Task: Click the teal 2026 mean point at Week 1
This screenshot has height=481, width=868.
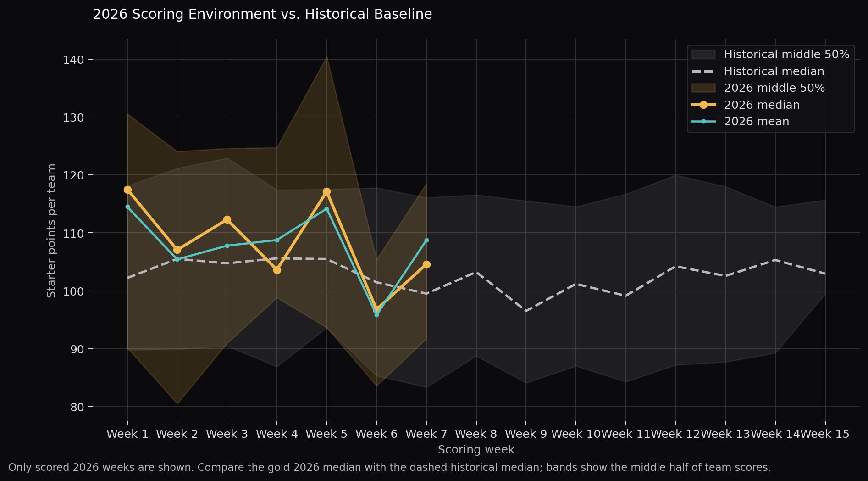Action: point(127,207)
